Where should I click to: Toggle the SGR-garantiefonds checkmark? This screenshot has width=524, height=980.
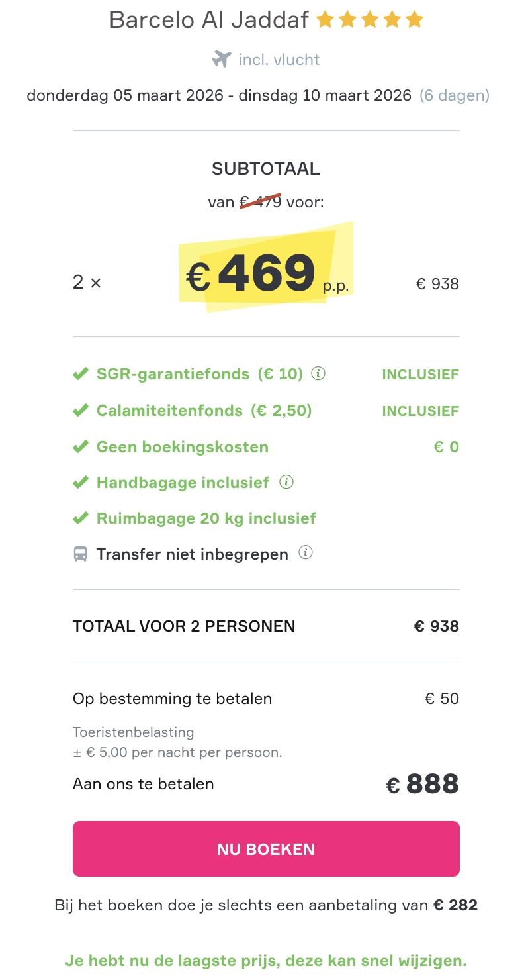click(81, 373)
